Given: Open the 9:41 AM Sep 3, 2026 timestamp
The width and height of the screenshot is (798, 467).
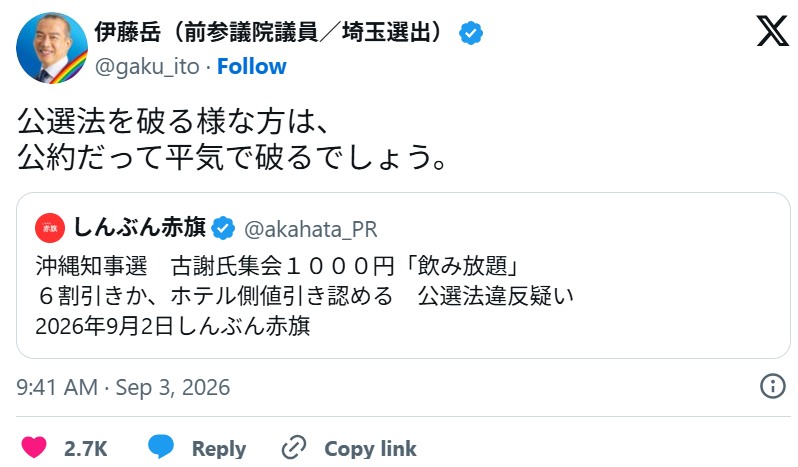Looking at the screenshot, I should tap(123, 387).
